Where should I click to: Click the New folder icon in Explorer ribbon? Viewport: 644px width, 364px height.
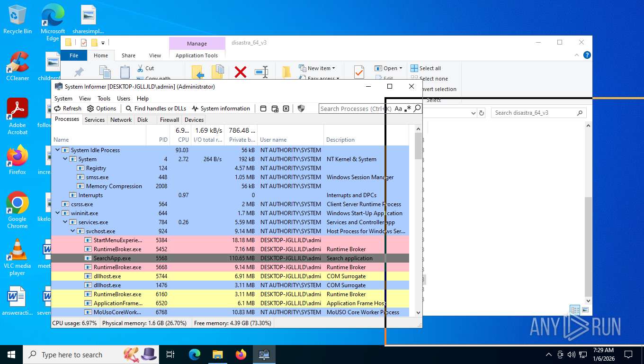[286, 72]
